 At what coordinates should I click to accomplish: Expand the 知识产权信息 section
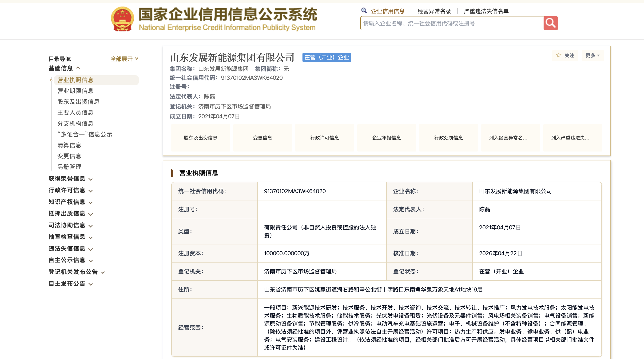click(71, 202)
